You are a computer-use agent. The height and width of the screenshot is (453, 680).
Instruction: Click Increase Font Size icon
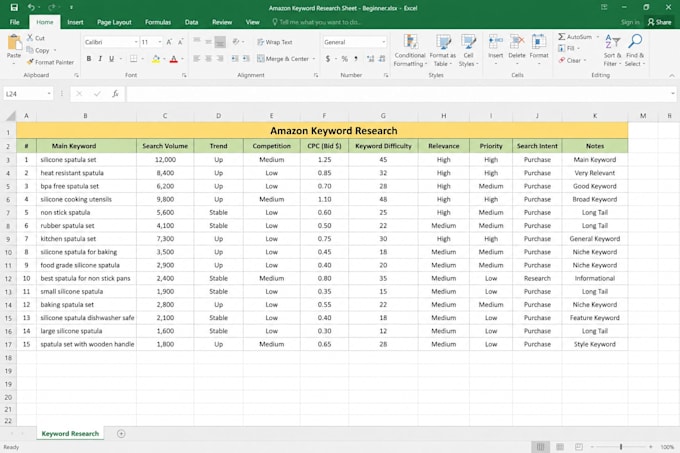pyautogui.click(x=169, y=42)
